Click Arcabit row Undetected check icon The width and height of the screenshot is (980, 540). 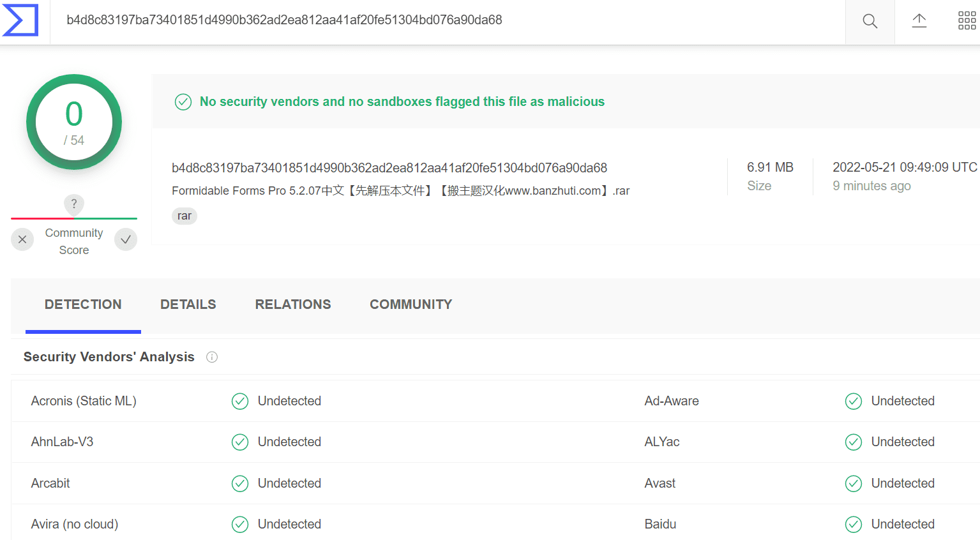coord(240,483)
